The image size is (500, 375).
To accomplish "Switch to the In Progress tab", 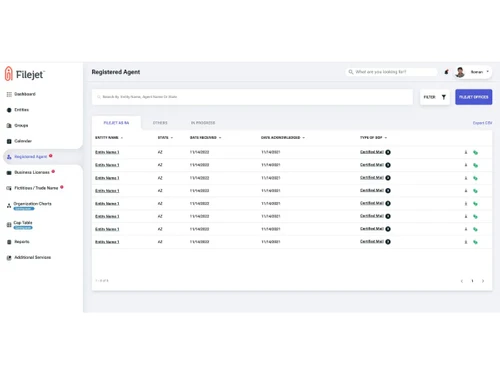I will pos(203,123).
